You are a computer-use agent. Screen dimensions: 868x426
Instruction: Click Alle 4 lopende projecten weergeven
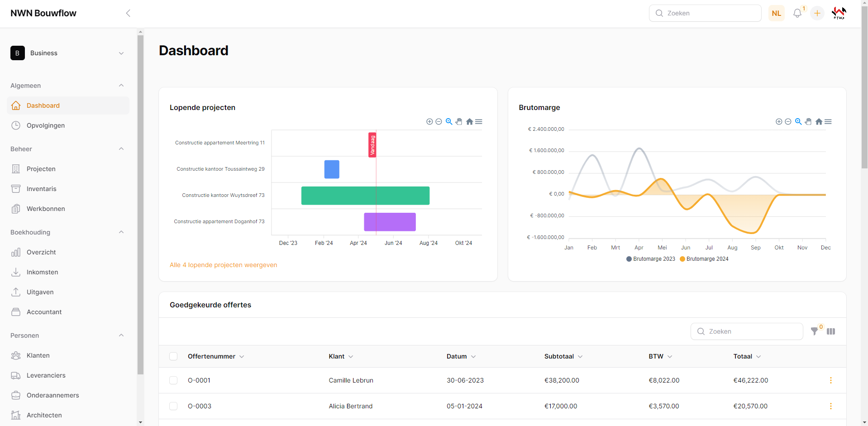223,265
